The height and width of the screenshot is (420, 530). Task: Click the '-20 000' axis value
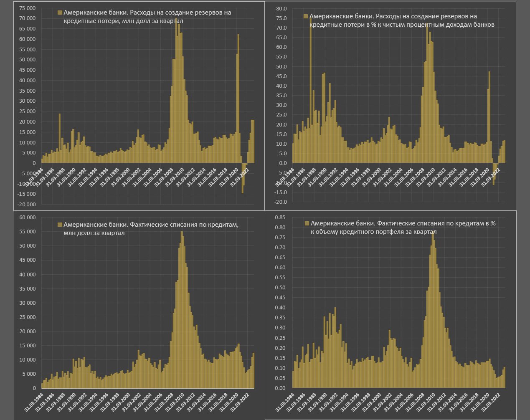(26, 205)
